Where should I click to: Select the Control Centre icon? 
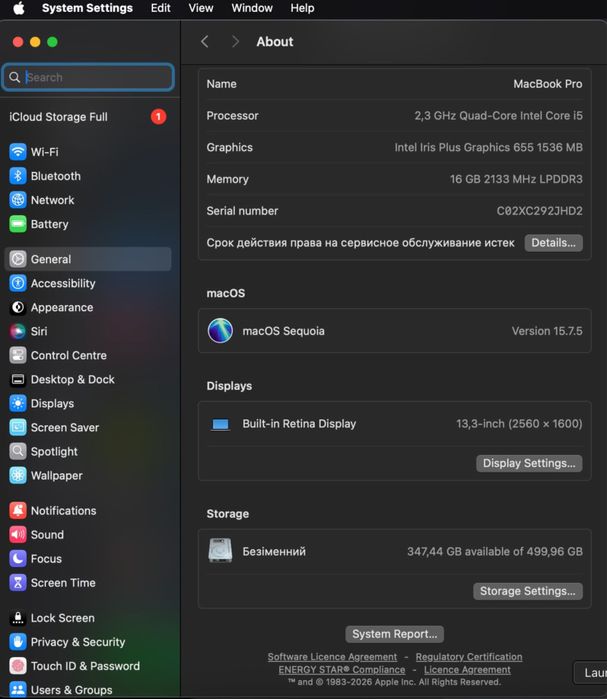pyautogui.click(x=18, y=355)
